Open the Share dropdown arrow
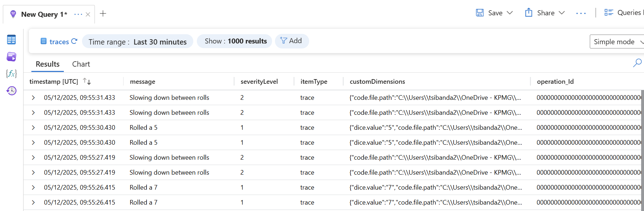Viewport: 644px width, 211px height. point(562,13)
